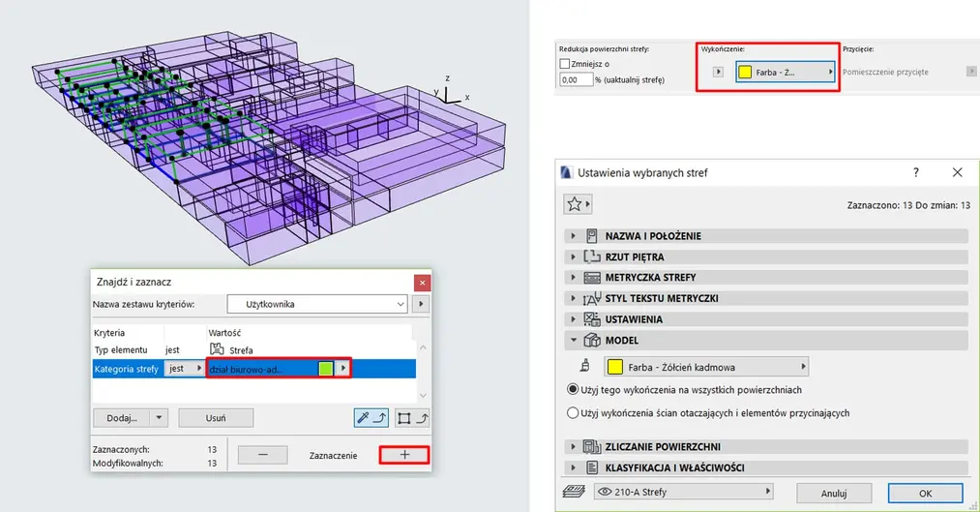Click the Metryczka strefy panel icon
The height and width of the screenshot is (512, 980).
point(592,278)
